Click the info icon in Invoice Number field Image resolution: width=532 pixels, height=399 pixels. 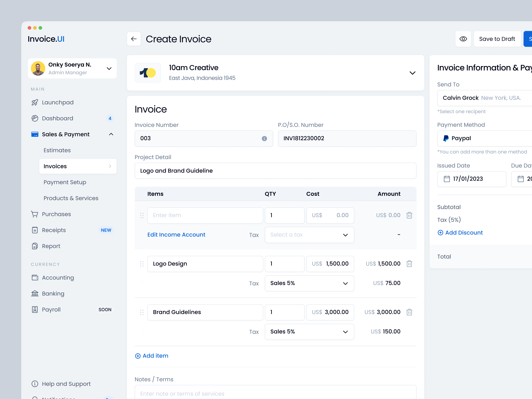coord(264,138)
